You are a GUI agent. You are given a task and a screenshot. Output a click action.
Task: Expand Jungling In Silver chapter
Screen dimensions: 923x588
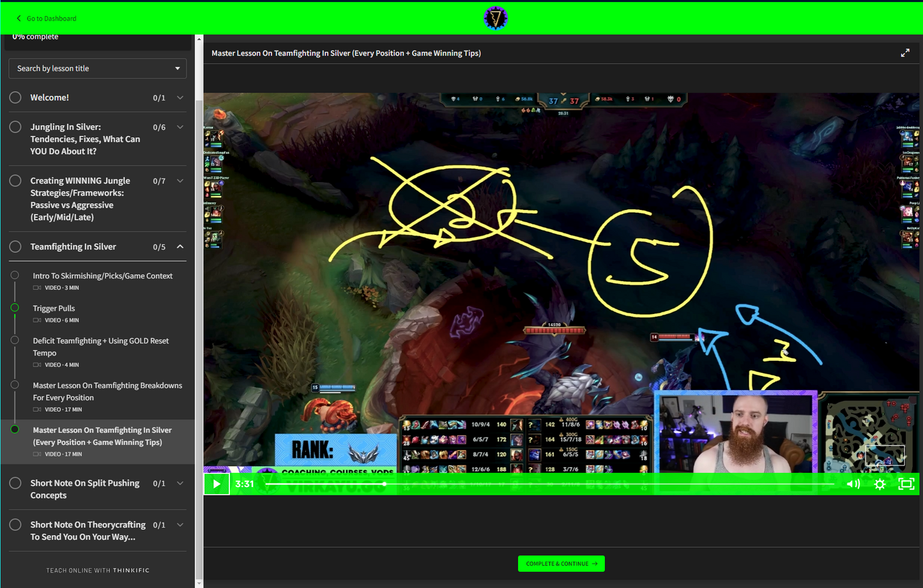(x=180, y=127)
